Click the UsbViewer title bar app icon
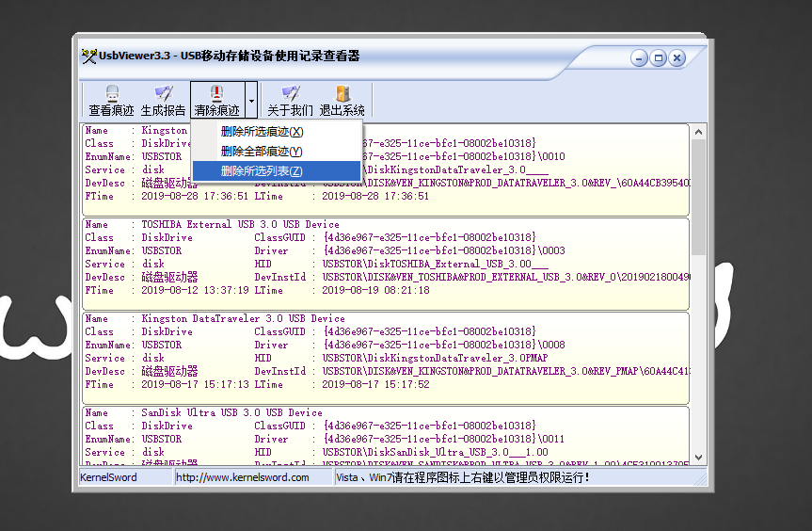This screenshot has width=812, height=531. point(89,56)
